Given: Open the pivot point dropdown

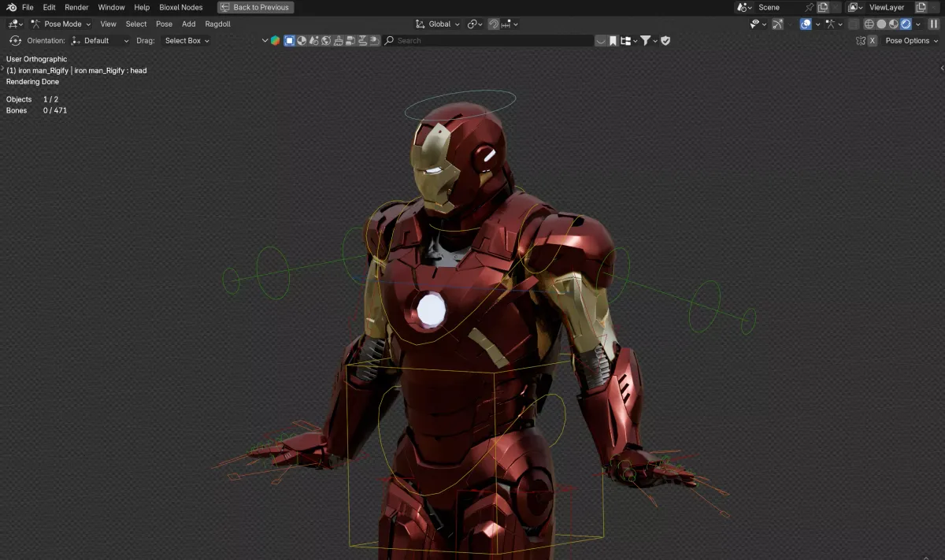Looking at the screenshot, I should click(x=475, y=24).
